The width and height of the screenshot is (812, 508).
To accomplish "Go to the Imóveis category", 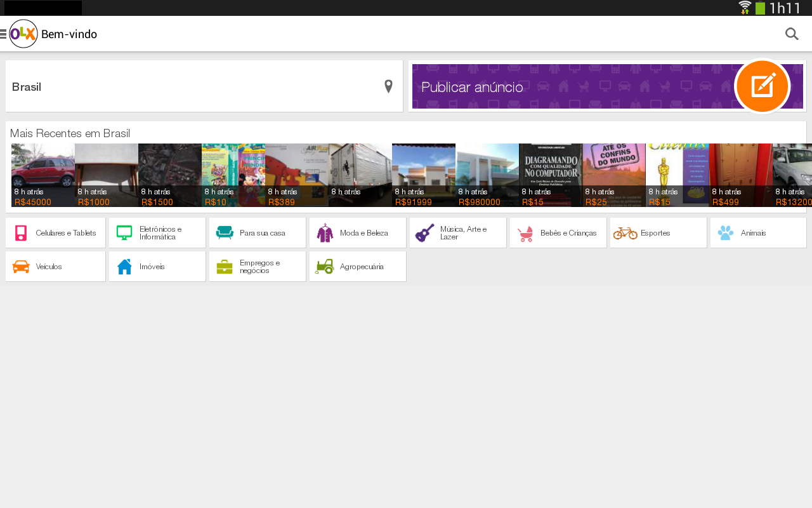I will [x=157, y=267].
